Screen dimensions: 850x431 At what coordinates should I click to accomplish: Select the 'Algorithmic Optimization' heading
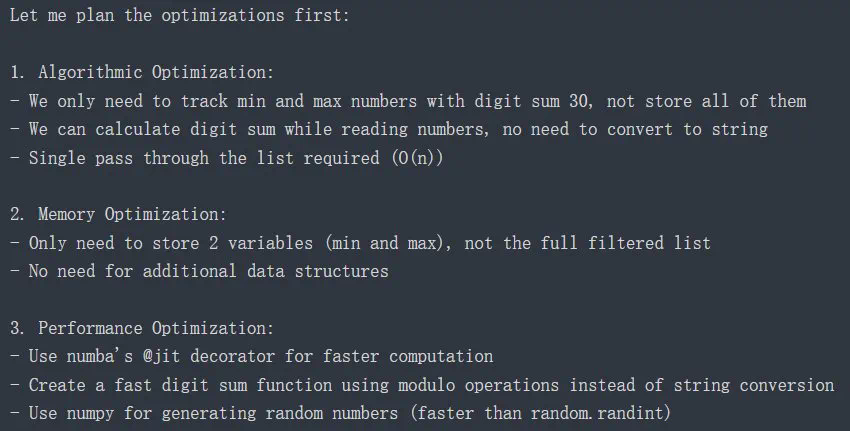tap(156, 72)
